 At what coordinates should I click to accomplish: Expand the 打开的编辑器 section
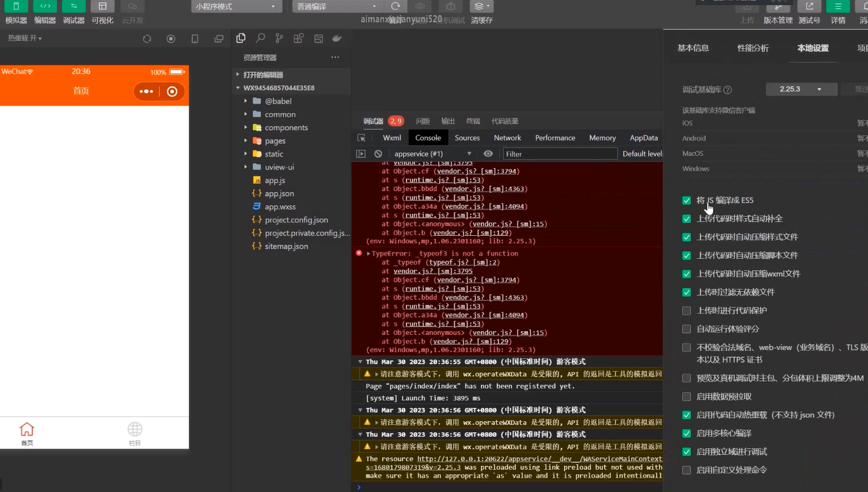pos(263,75)
